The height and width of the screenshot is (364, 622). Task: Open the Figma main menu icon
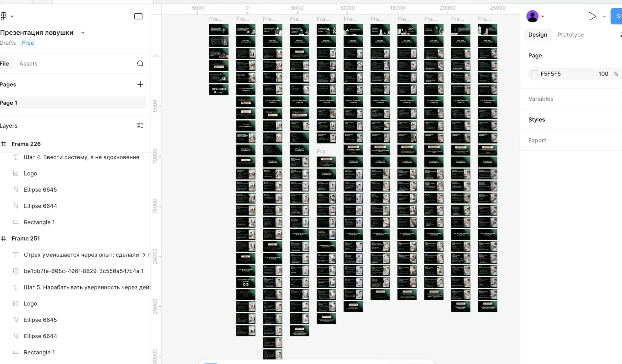[4, 16]
